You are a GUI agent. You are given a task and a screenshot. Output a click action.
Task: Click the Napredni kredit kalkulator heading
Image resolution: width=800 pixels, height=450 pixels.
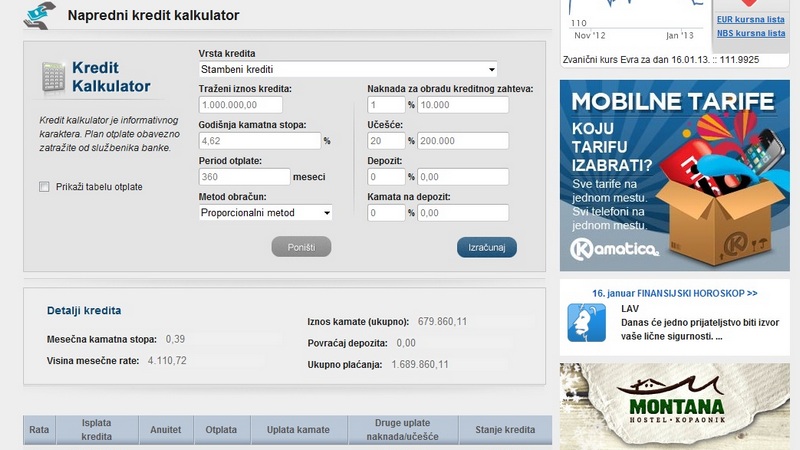pyautogui.click(x=153, y=15)
